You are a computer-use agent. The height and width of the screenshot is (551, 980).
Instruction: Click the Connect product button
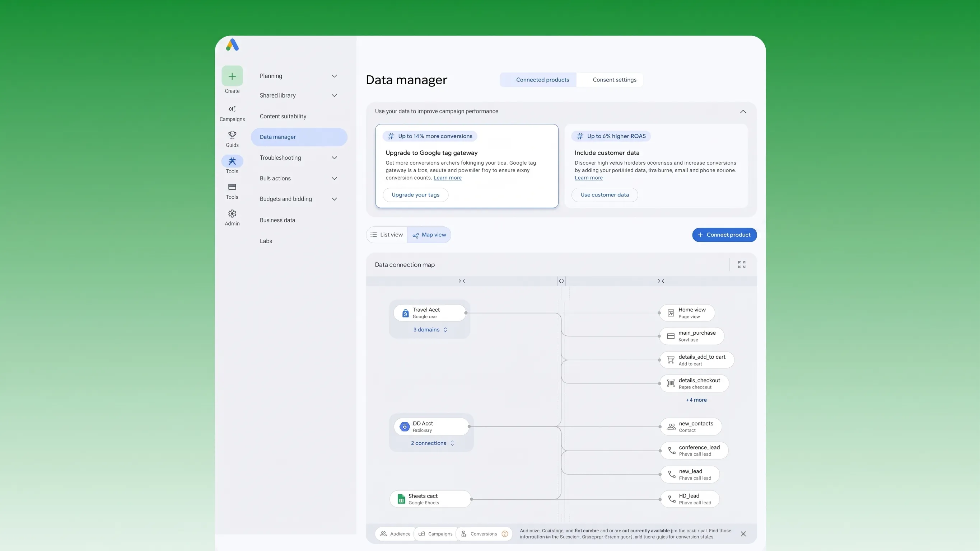point(724,235)
